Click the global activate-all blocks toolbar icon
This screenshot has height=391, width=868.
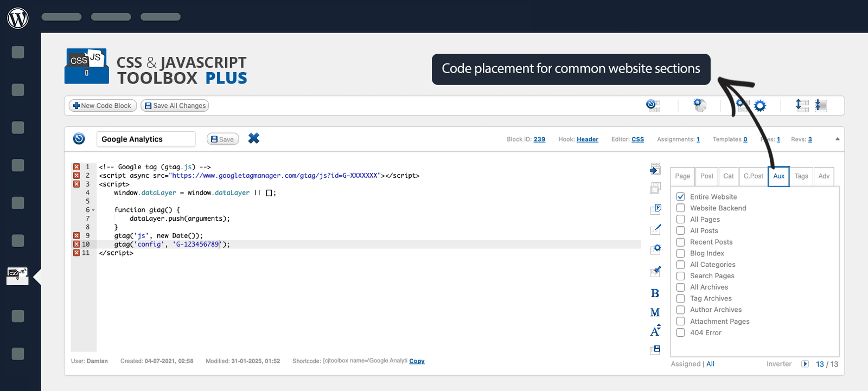653,106
